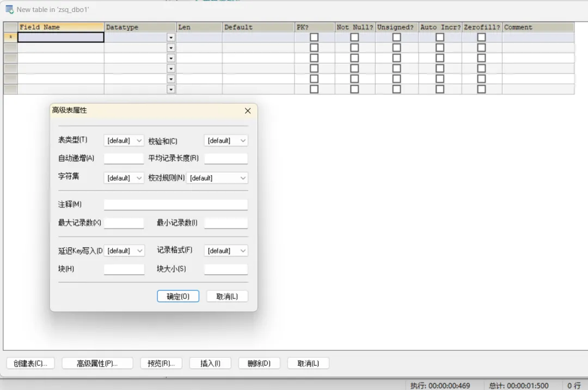The image size is (588, 390).
Task: Tick the PK? checkbox in the first row
Action: point(314,37)
